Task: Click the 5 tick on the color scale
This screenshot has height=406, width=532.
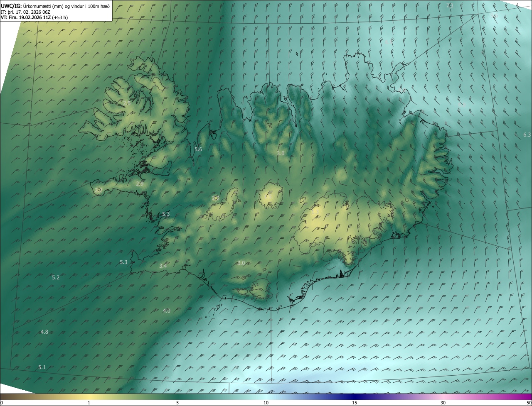Action: coord(177,403)
